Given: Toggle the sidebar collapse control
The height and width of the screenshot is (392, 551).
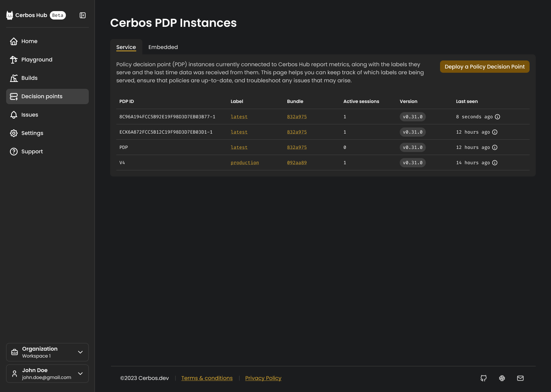Looking at the screenshot, I should pyautogui.click(x=83, y=15).
